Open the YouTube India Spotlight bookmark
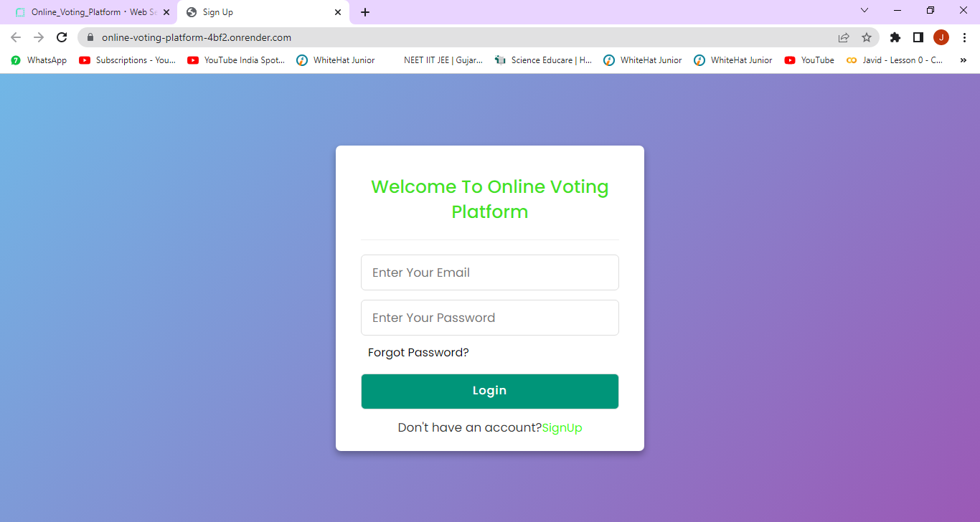The height and width of the screenshot is (522, 980). 236,60
